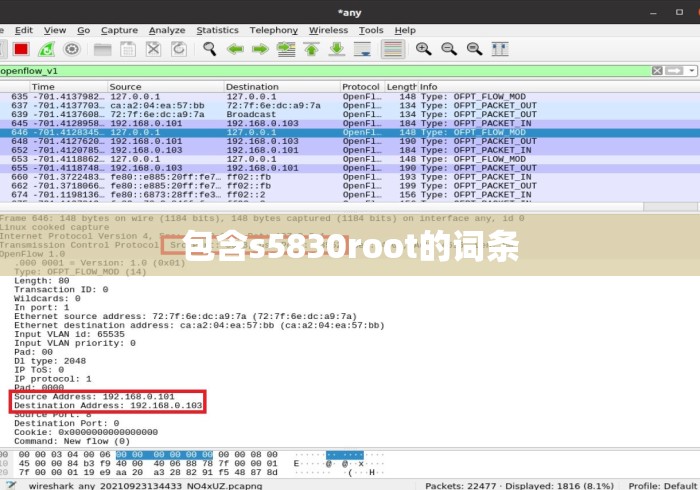Zoom out the main window text
This screenshot has width=700, height=490.
coord(449,49)
